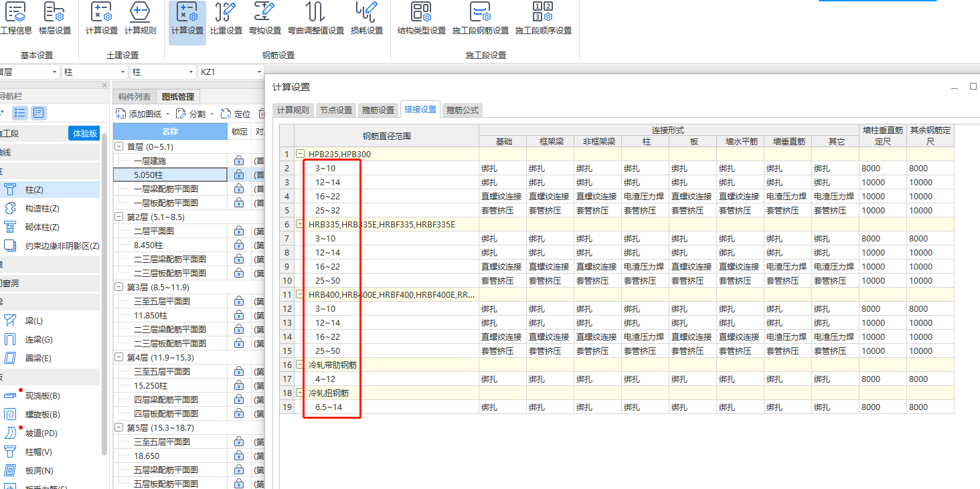Open 添加图纸 dropdown arrow
Screen dimensions: 980x489
tap(167, 114)
